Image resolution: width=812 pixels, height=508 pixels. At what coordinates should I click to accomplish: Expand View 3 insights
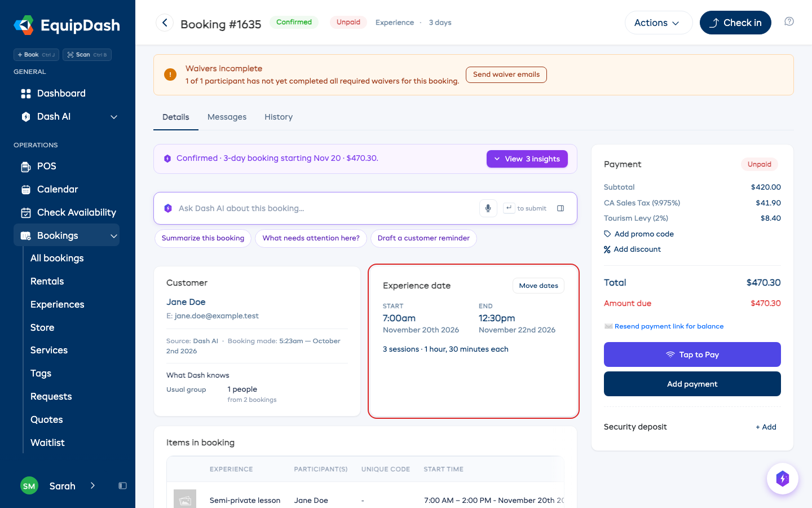tap(527, 159)
